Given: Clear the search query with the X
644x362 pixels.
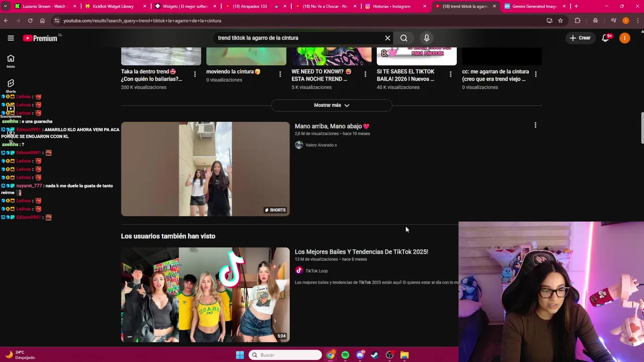Looking at the screenshot, I should [x=387, y=38].
